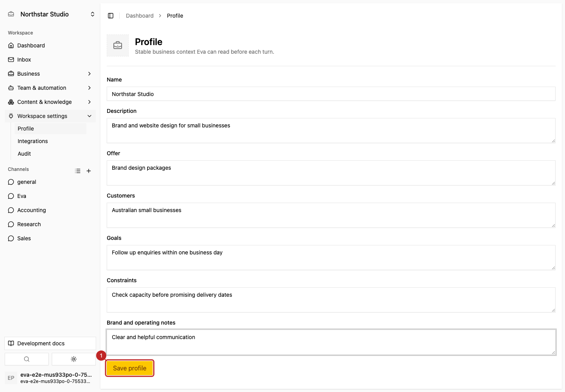Expand the Business section chevron
This screenshot has width=565, height=392.
(x=89, y=74)
